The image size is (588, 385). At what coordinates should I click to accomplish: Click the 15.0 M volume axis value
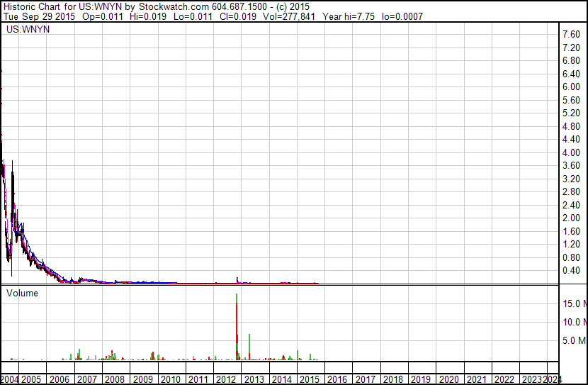pos(575,303)
